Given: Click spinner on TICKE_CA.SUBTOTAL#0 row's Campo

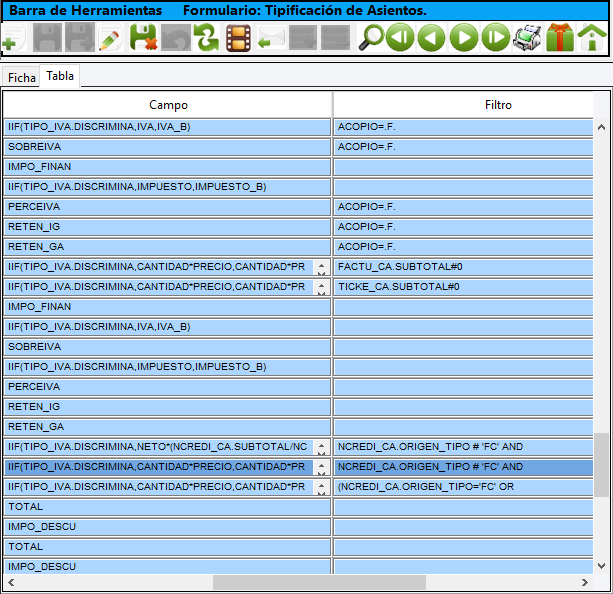Looking at the screenshot, I should pyautogui.click(x=321, y=287).
